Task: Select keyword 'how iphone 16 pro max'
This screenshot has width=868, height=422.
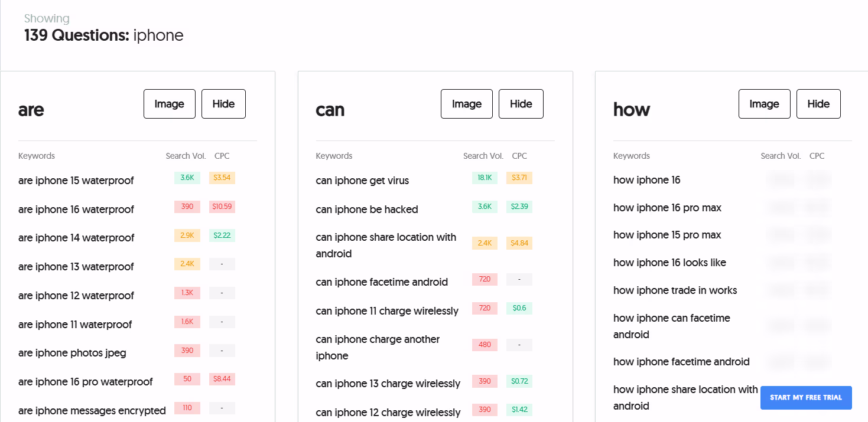Action: point(667,208)
